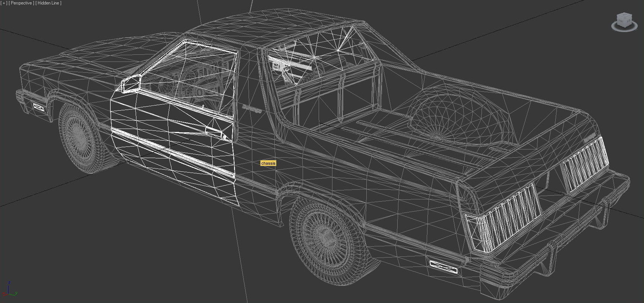Click the rear wheel of the car
The height and width of the screenshot is (303, 644).
click(x=328, y=239)
